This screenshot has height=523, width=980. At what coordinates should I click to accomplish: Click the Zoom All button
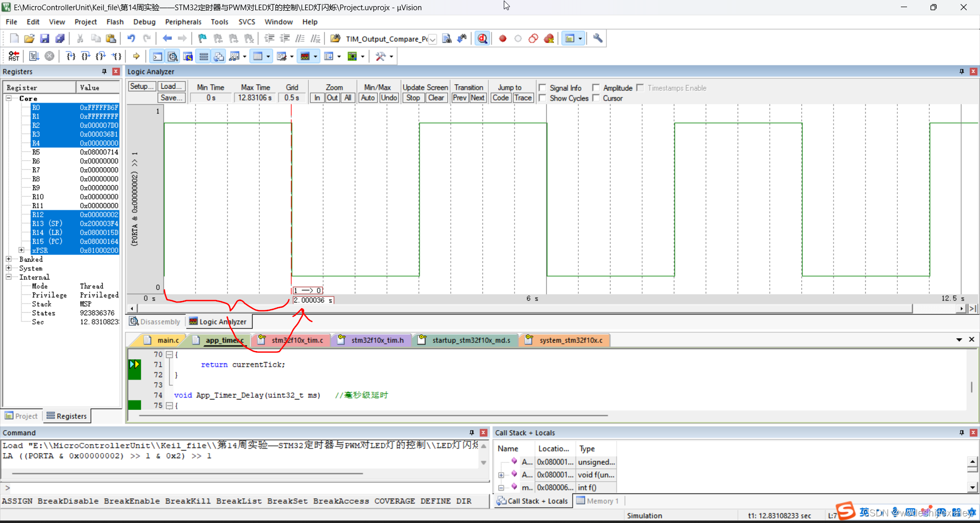348,98
